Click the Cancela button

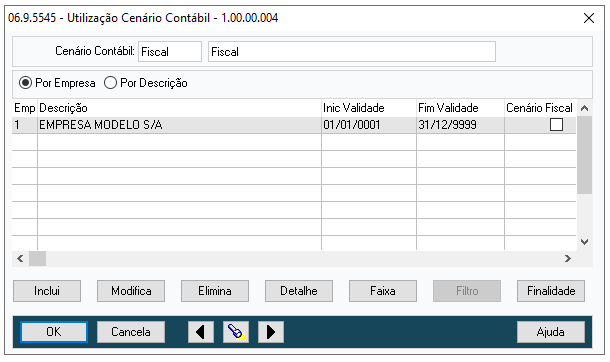131,332
